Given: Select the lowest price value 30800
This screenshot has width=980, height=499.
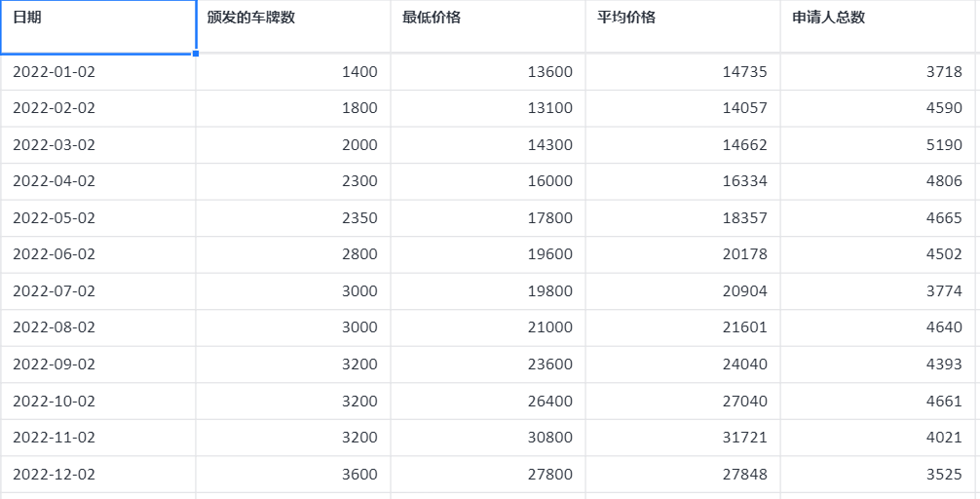Looking at the screenshot, I should click(x=487, y=438).
